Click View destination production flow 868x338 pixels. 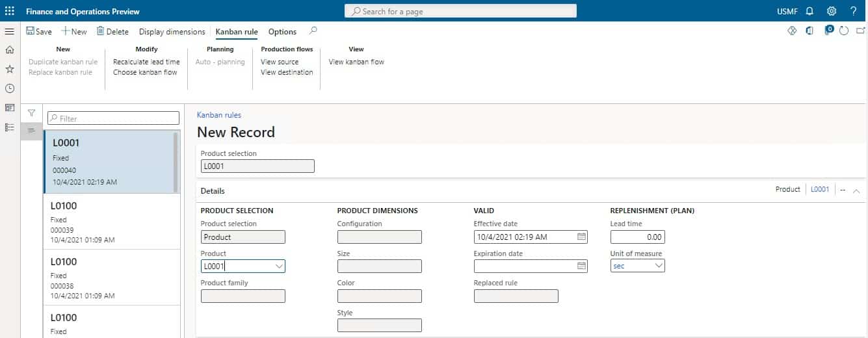click(287, 72)
